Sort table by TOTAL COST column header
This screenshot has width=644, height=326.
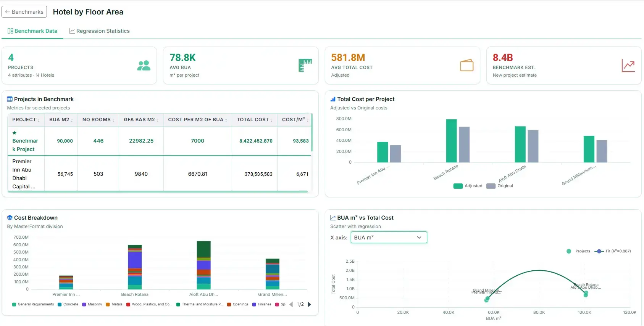255,120
